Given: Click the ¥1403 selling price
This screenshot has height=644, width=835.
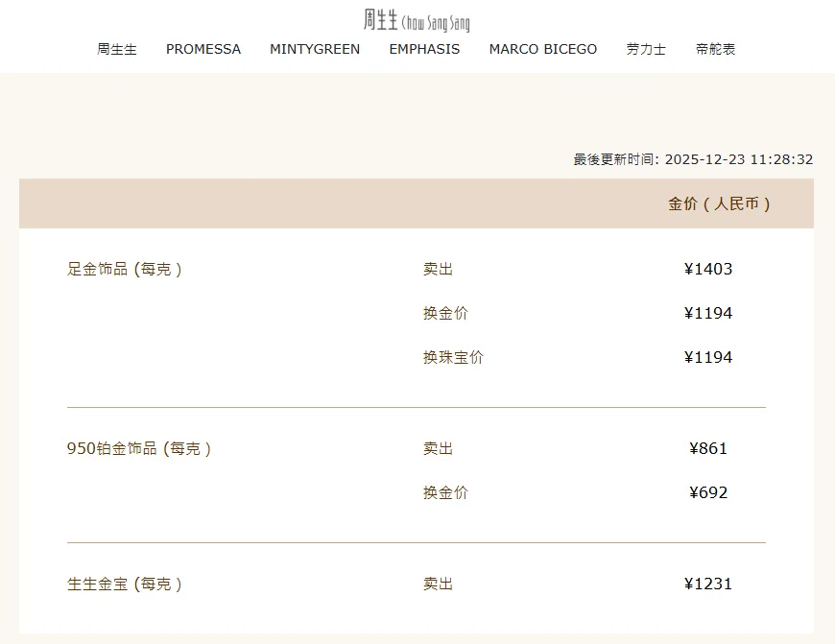Looking at the screenshot, I should (708, 269).
